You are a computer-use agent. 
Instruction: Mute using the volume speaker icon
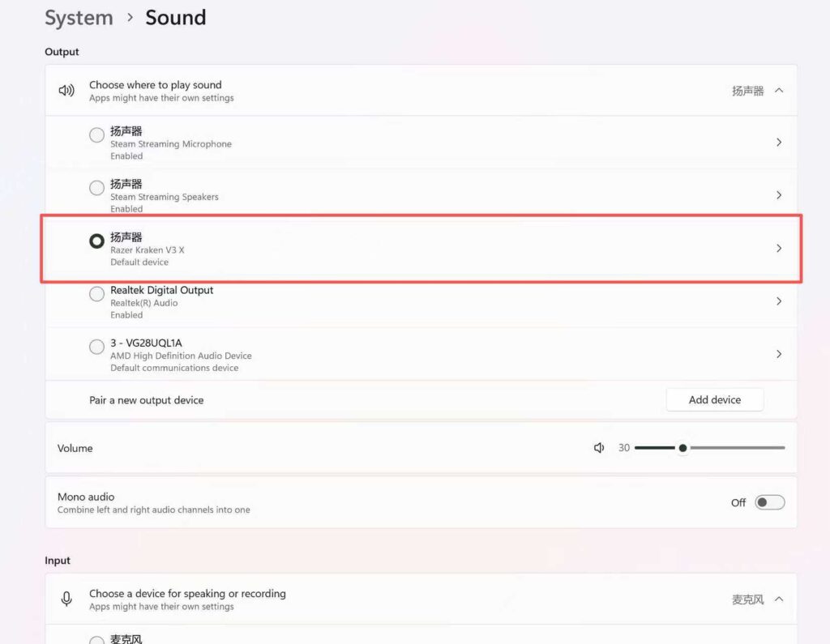point(599,448)
